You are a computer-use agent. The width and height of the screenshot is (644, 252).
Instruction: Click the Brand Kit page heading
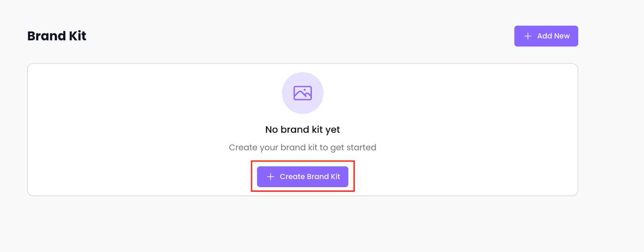click(57, 36)
